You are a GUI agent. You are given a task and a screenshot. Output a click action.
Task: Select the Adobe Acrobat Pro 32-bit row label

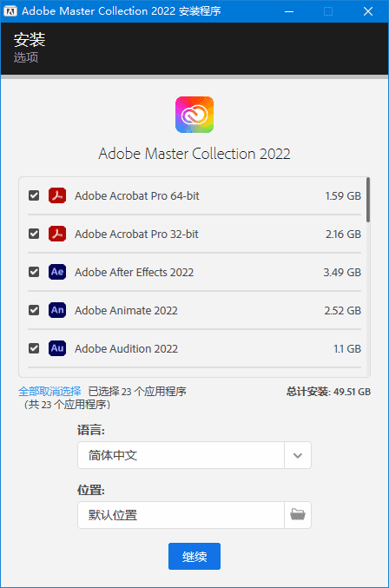136,234
